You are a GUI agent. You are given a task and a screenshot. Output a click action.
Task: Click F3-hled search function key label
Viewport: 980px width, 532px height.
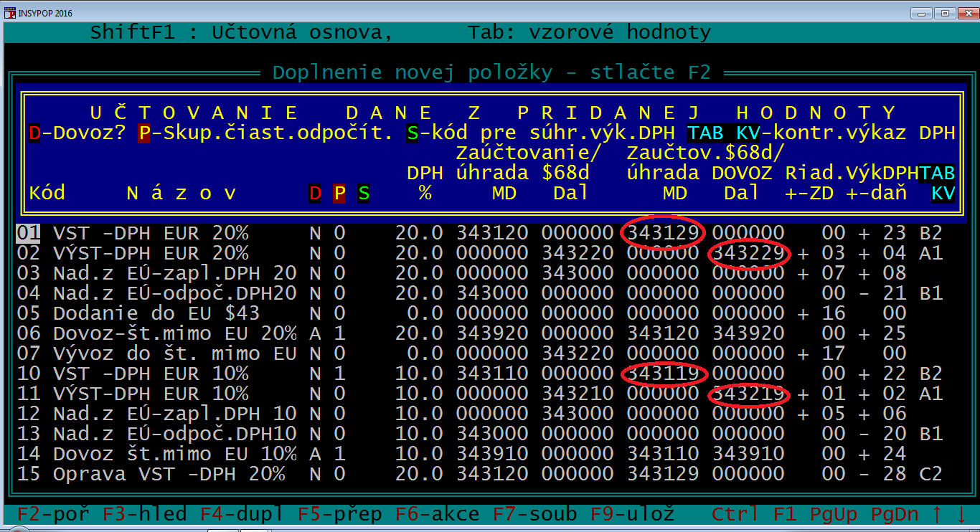pos(144,514)
